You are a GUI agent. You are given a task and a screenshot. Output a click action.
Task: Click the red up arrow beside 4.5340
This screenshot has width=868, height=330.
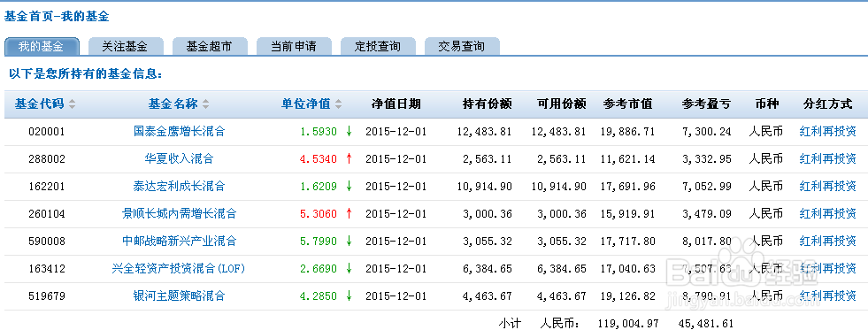point(350,159)
